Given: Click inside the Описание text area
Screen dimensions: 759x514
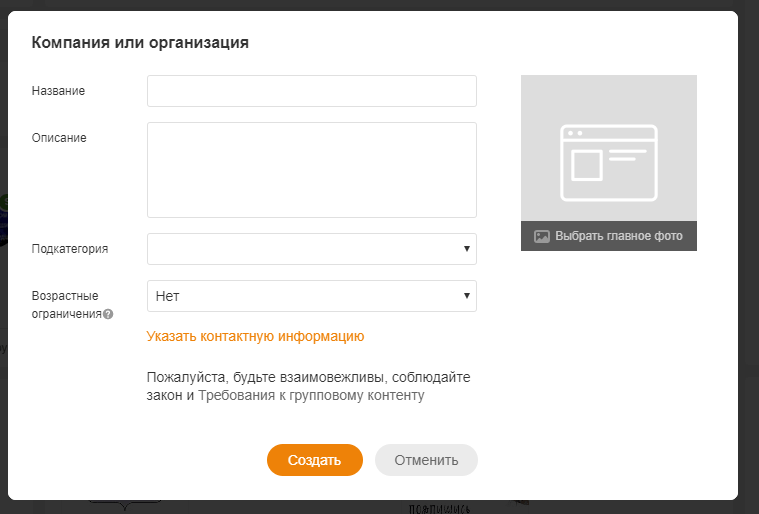Looking at the screenshot, I should (x=311, y=170).
